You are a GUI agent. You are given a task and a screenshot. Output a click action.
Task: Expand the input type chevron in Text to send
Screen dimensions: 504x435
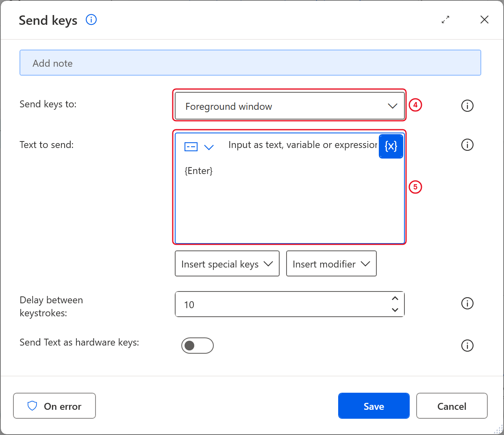coord(209,147)
